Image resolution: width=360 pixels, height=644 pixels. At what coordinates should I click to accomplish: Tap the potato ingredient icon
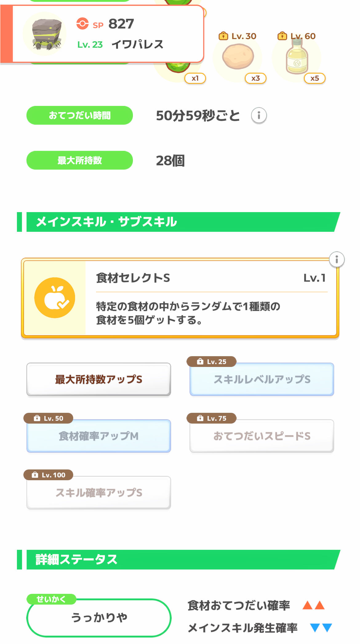[238, 57]
